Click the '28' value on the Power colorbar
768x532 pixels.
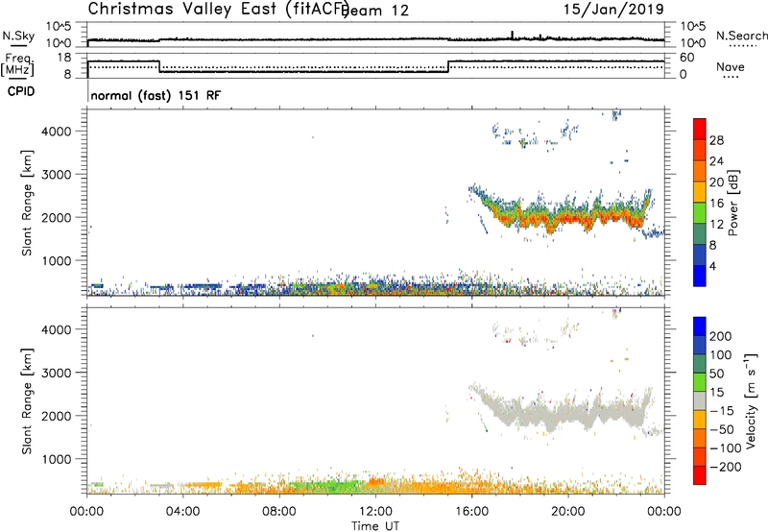click(x=716, y=140)
